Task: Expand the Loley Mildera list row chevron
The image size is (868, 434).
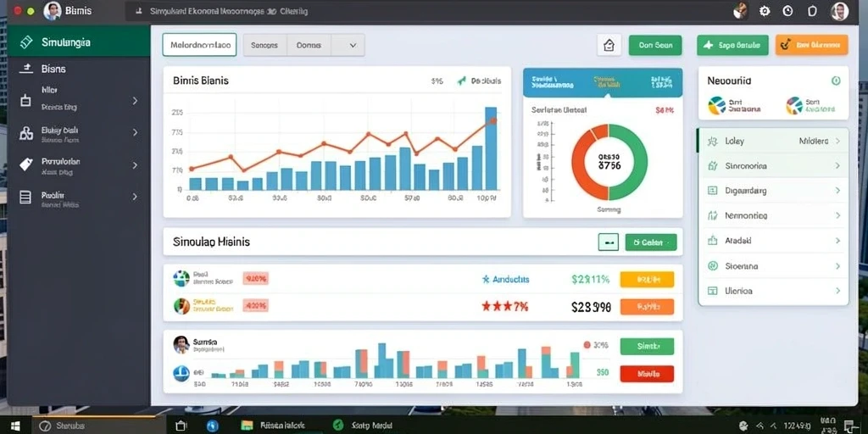Action: click(x=837, y=142)
